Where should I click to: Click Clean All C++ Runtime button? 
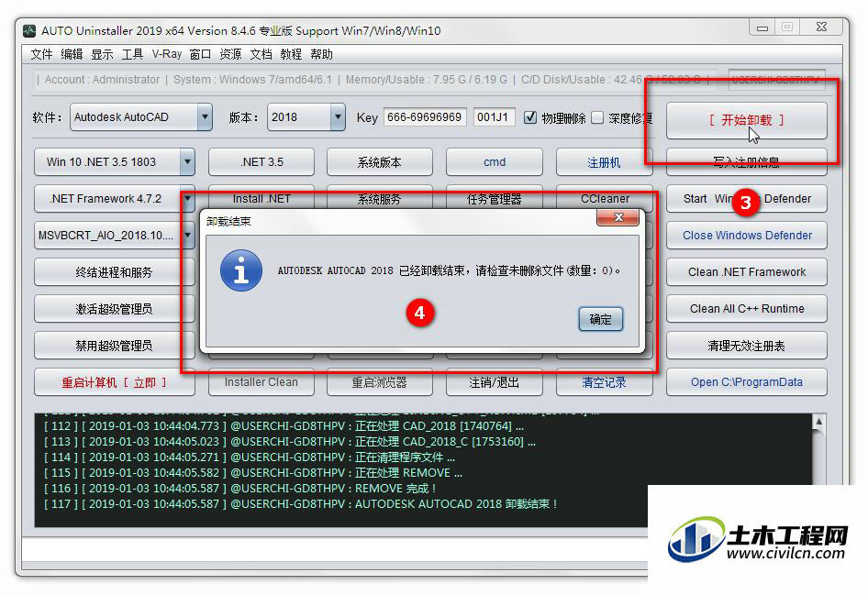(x=746, y=309)
